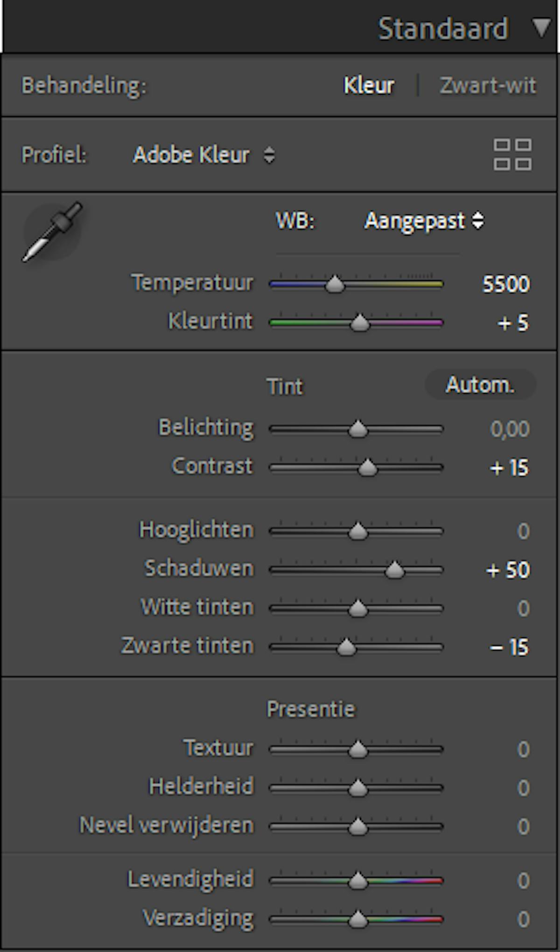Click the Temperatuur slider handle
The image size is (560, 952).
[335, 284]
